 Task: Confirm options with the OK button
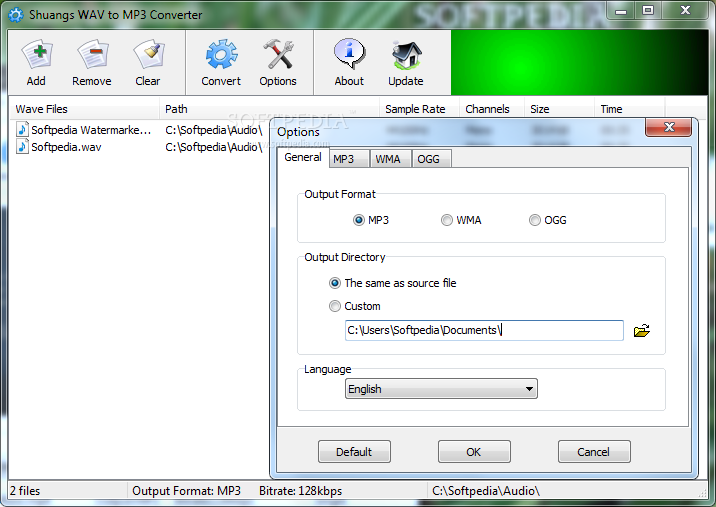tap(474, 452)
